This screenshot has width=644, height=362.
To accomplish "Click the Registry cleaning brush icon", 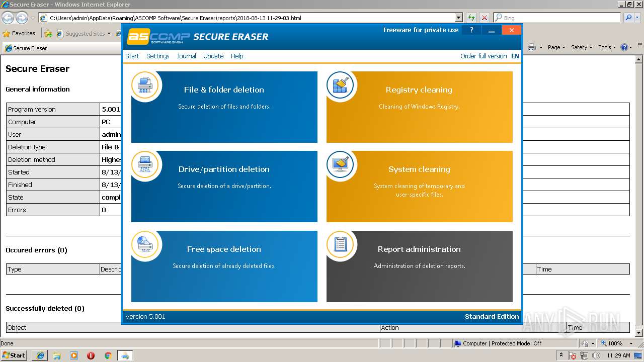I will [340, 85].
